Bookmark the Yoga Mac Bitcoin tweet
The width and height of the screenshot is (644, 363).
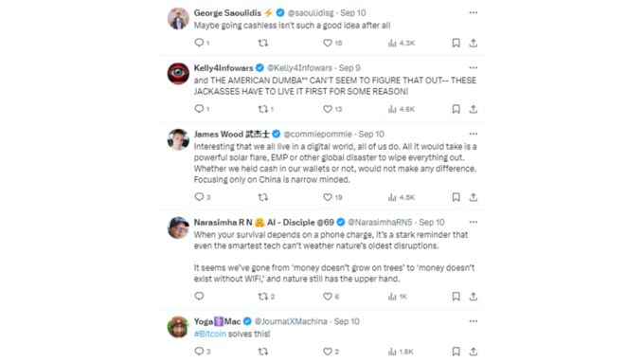click(456, 352)
